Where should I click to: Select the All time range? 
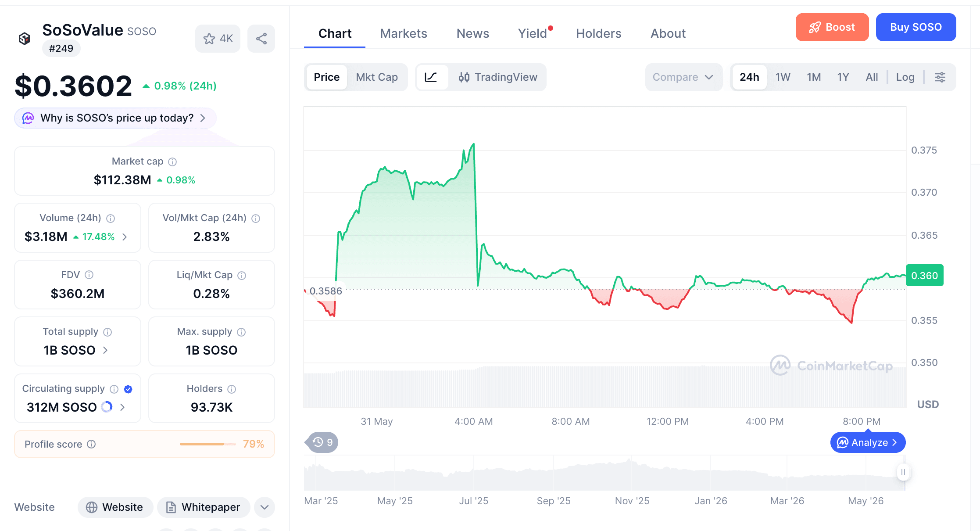872,77
